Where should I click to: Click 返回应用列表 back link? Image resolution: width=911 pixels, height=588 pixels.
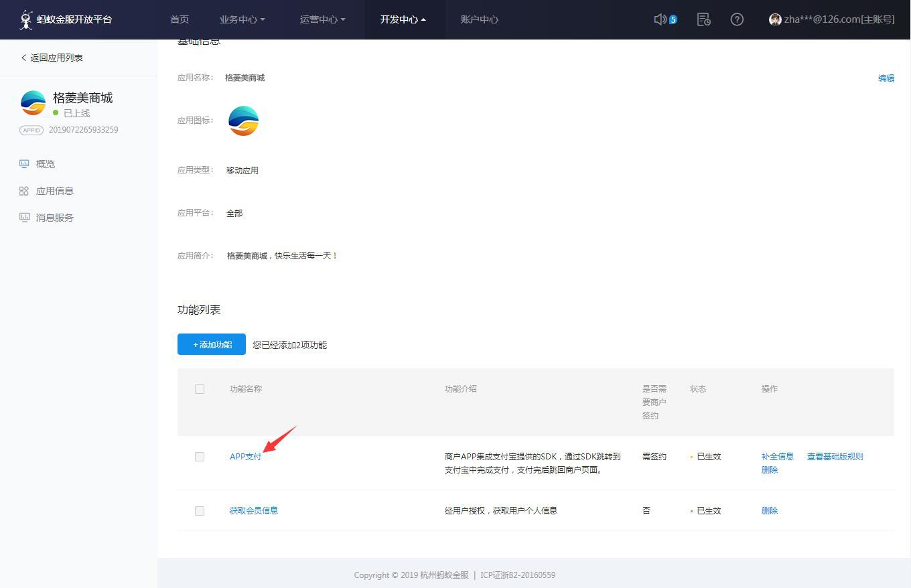(x=52, y=58)
